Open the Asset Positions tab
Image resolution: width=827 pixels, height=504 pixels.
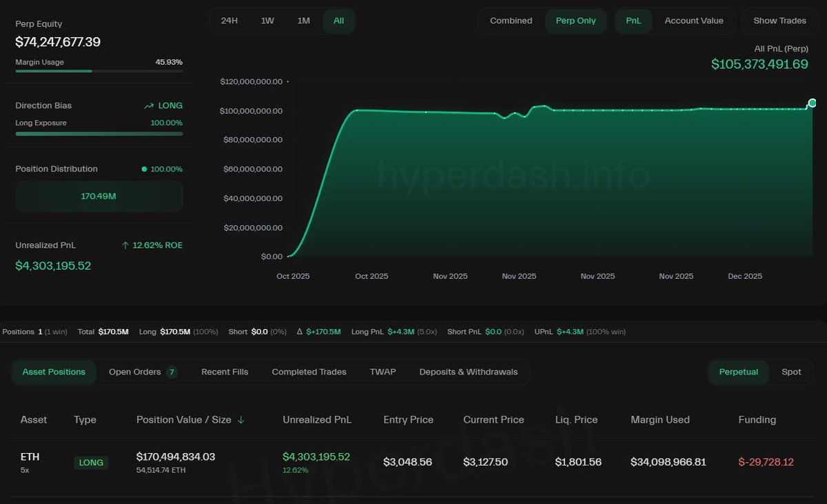coord(54,372)
